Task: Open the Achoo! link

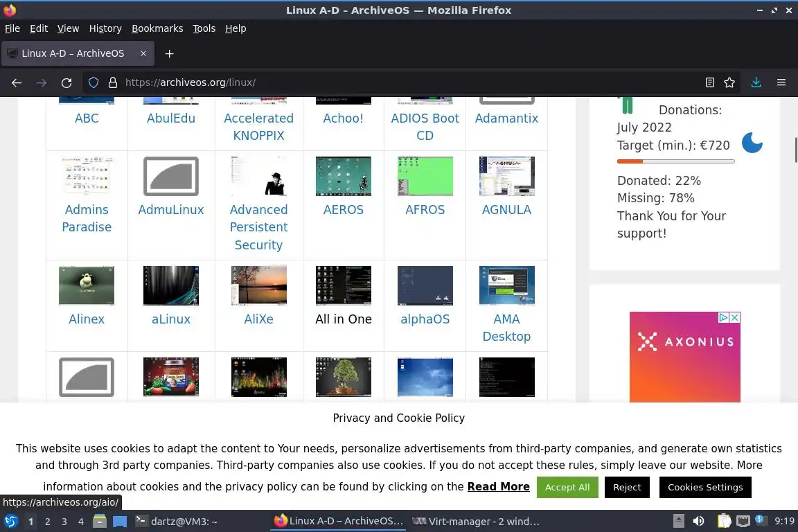Action: [343, 118]
